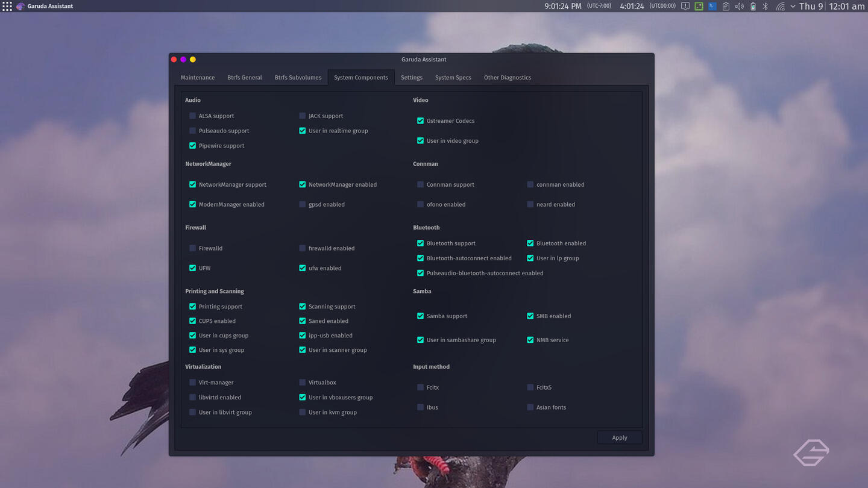Click the 9:01:24 PM UTC-7 world clock
The image size is (868, 488).
577,6
